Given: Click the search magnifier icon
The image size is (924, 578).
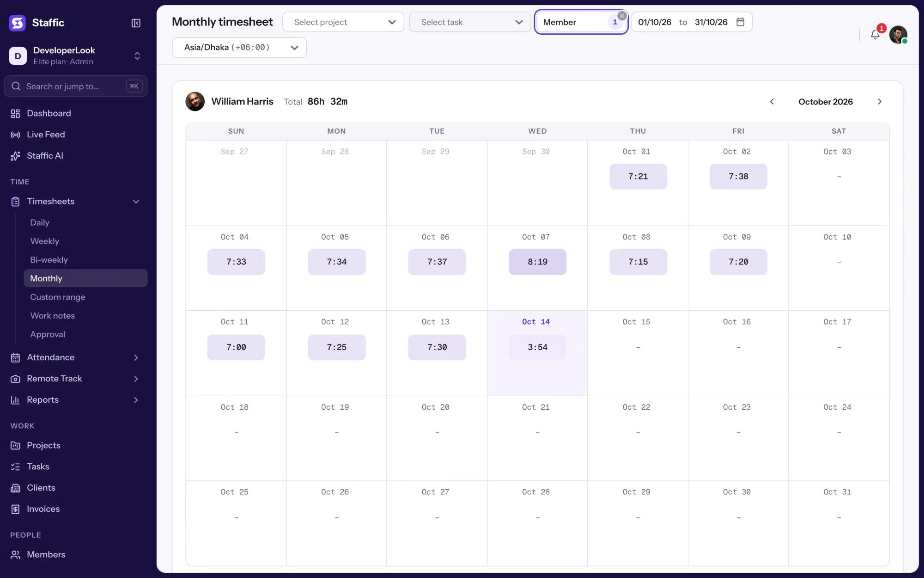Looking at the screenshot, I should (x=16, y=86).
